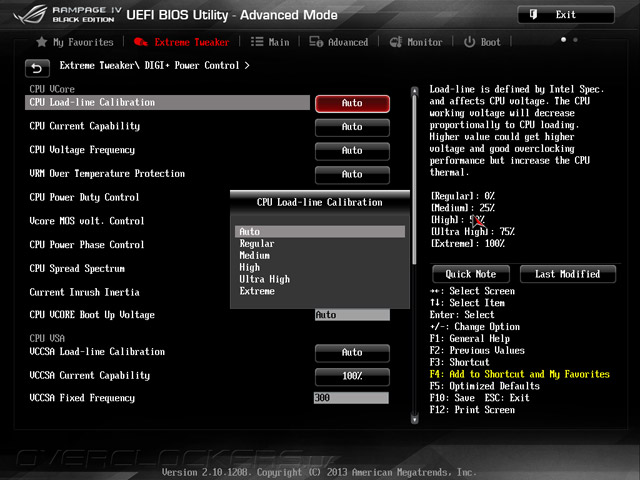Click the Boot tab power icon

pyautogui.click(x=469, y=42)
